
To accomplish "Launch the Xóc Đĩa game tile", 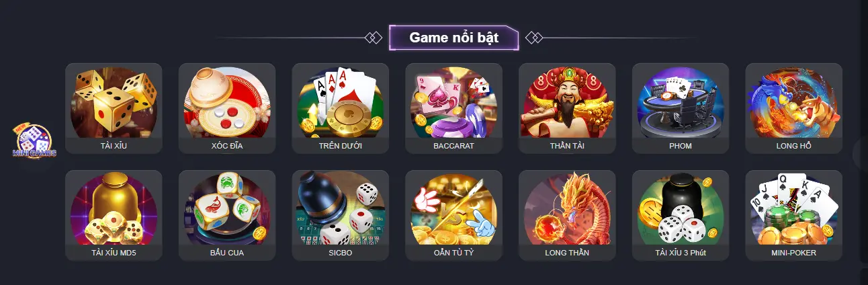I will (227, 108).
